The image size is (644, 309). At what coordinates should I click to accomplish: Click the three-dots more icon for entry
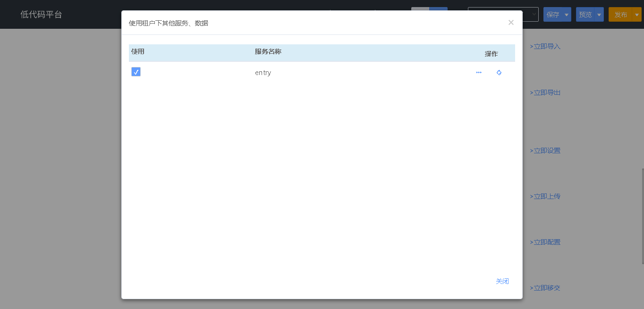point(479,73)
